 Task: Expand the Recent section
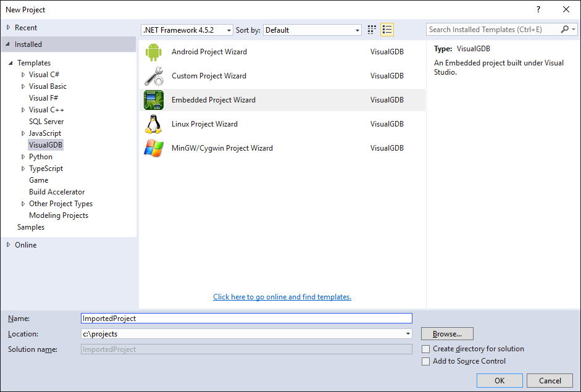tap(8, 27)
